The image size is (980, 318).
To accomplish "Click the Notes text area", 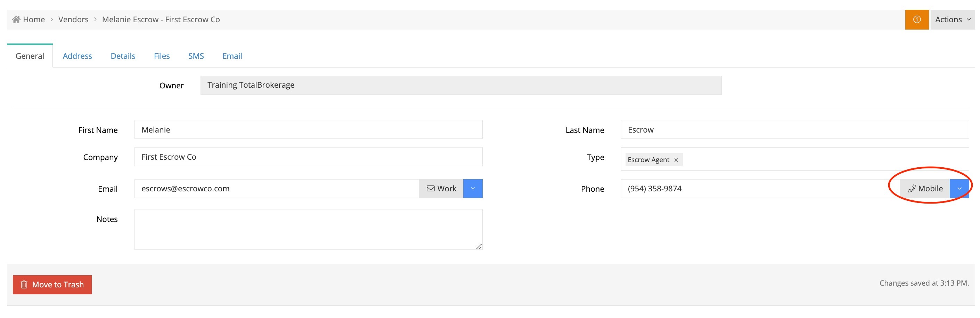I will click(x=308, y=230).
